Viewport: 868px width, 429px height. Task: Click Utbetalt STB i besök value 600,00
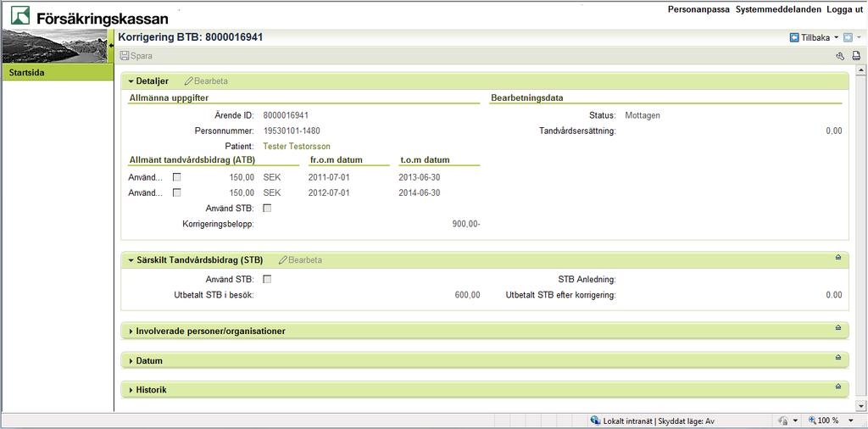pos(467,294)
